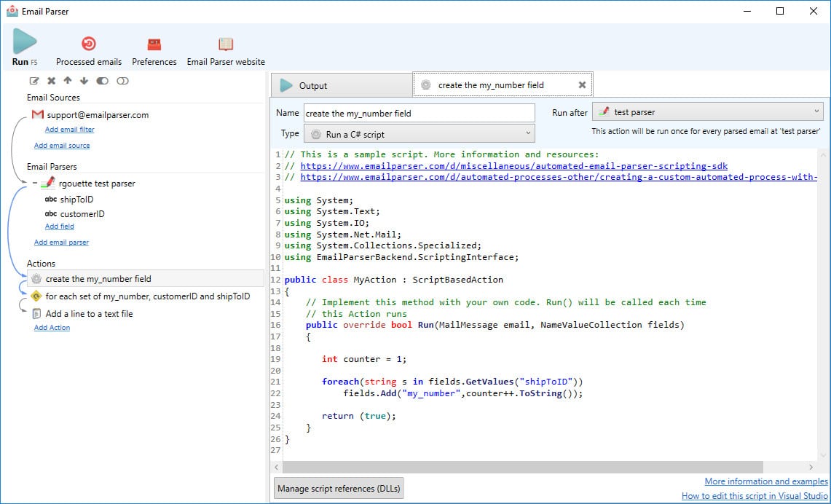
Task: Close the create the my_number field tab
Action: point(582,84)
